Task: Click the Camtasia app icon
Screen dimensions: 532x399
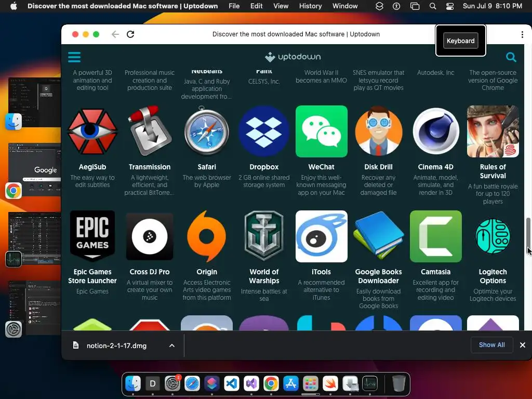Action: [436, 236]
